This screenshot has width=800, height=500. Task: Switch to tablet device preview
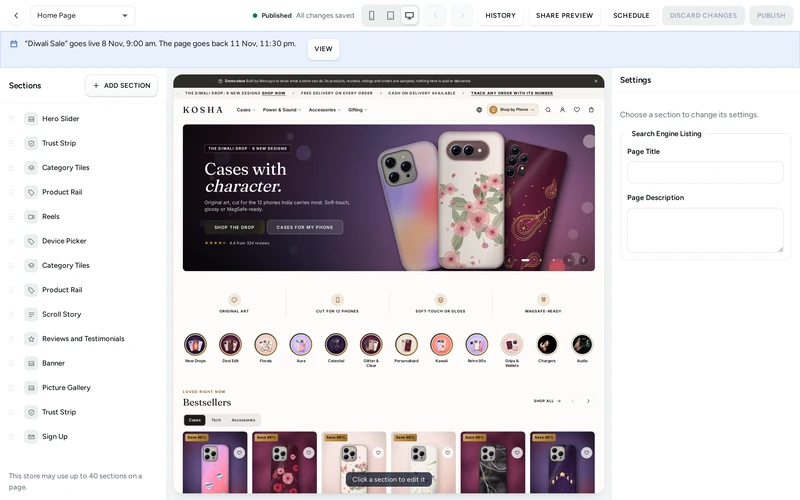point(390,15)
